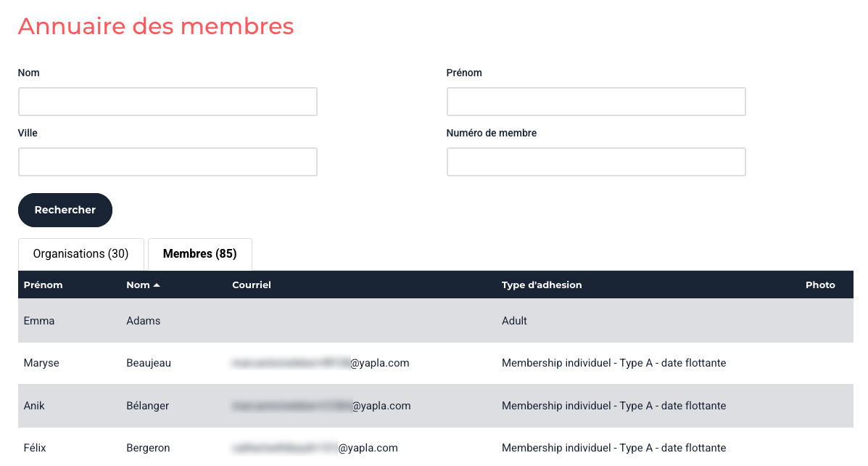The image size is (868, 466).
Task: Sort table by Prénom column header
Action: 43,285
